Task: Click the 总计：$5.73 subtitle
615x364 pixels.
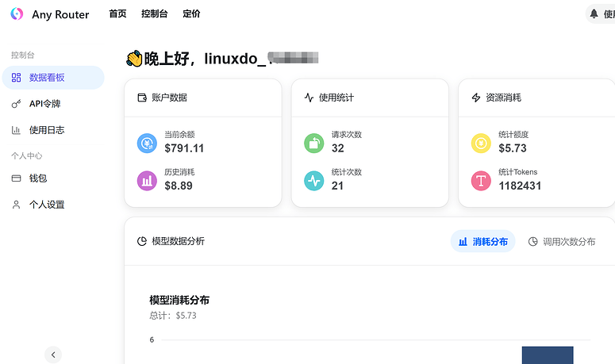Action: 172,316
